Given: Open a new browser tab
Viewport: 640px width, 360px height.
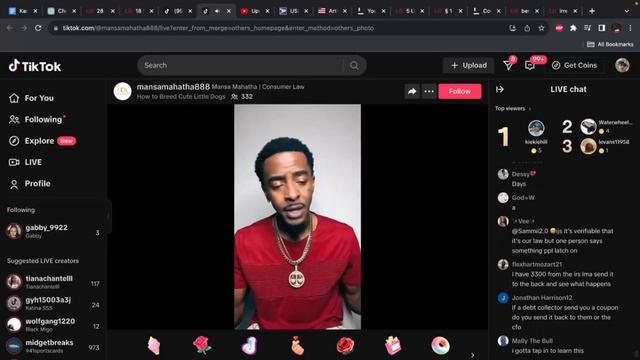Looking at the screenshot, I should click(592, 11).
